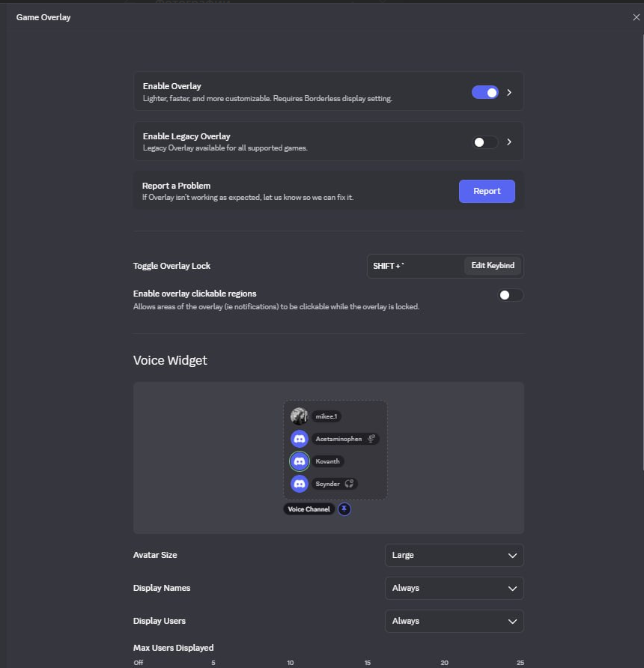Click the SHIFT + ` keybind field

click(x=445, y=267)
